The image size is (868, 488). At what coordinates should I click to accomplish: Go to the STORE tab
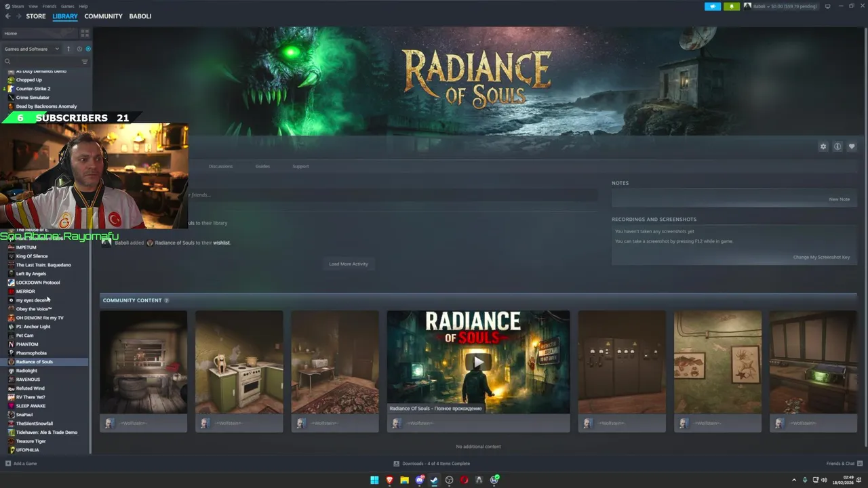click(x=36, y=16)
